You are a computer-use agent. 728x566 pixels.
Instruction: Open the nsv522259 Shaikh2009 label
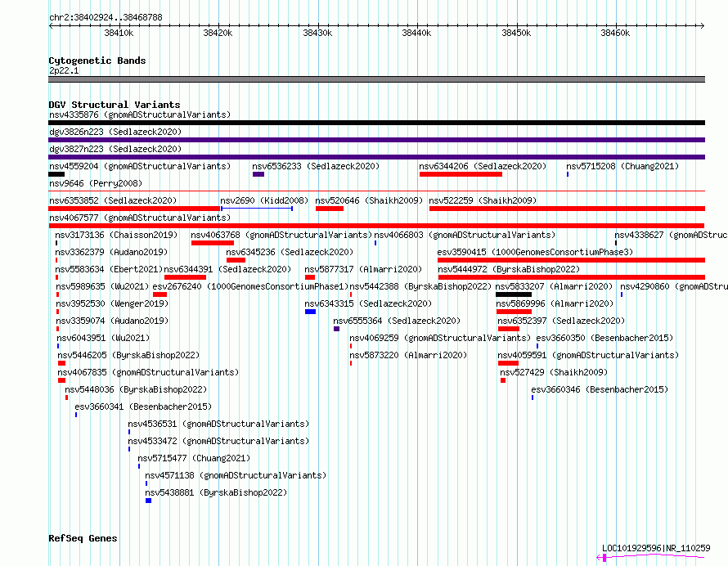pos(483,200)
